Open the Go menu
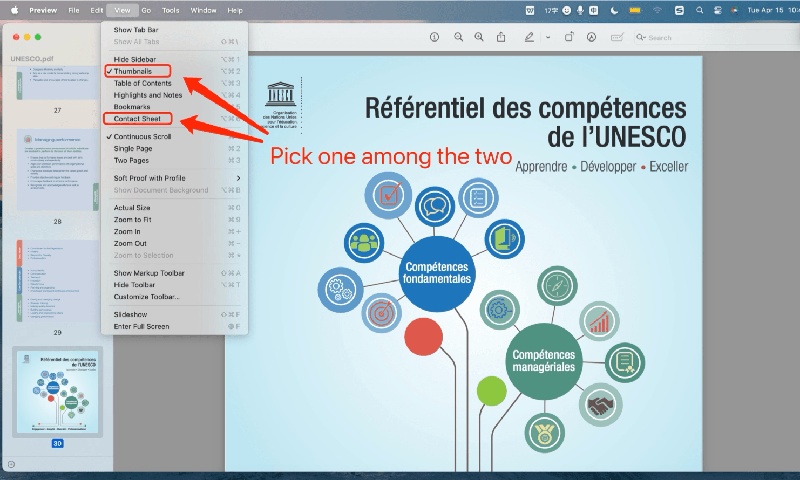Screen dimensions: 800x480 (146, 10)
